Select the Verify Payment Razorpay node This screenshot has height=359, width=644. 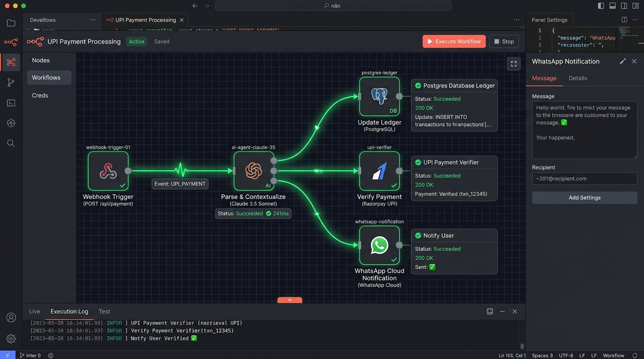tap(380, 171)
